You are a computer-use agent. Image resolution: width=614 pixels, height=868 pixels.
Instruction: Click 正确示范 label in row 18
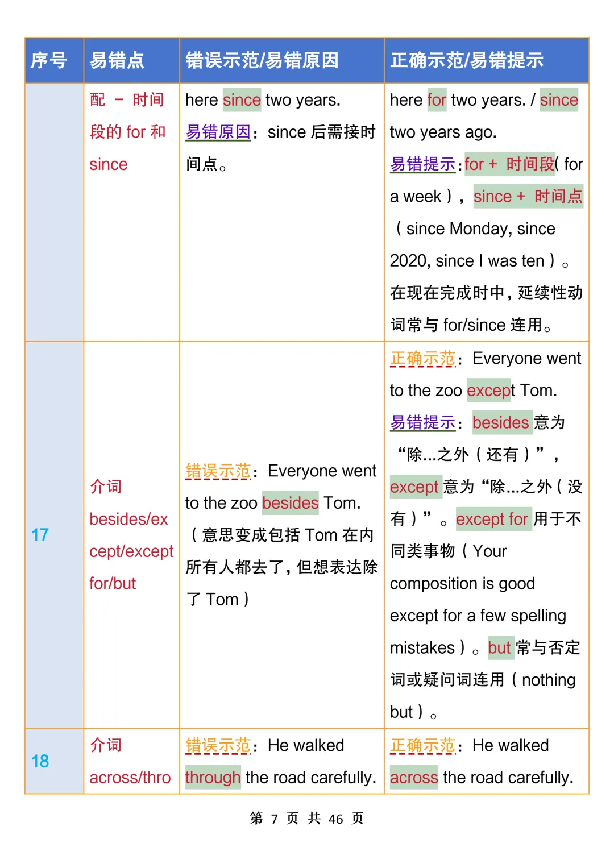pyautogui.click(x=423, y=746)
